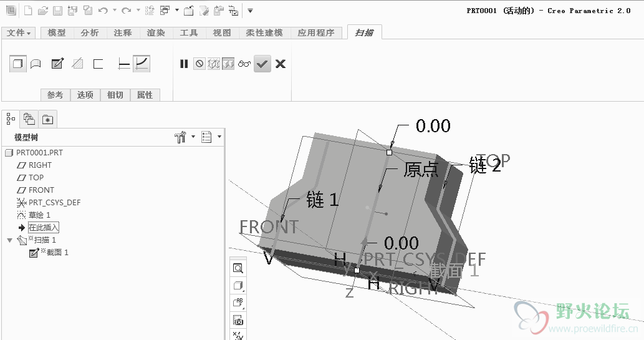The image size is (644, 340).
Task: Select the folder browser navigator tab icon
Action: [29, 119]
